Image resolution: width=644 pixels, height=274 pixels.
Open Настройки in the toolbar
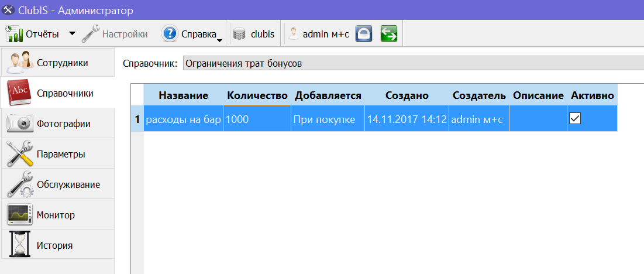[x=115, y=34]
